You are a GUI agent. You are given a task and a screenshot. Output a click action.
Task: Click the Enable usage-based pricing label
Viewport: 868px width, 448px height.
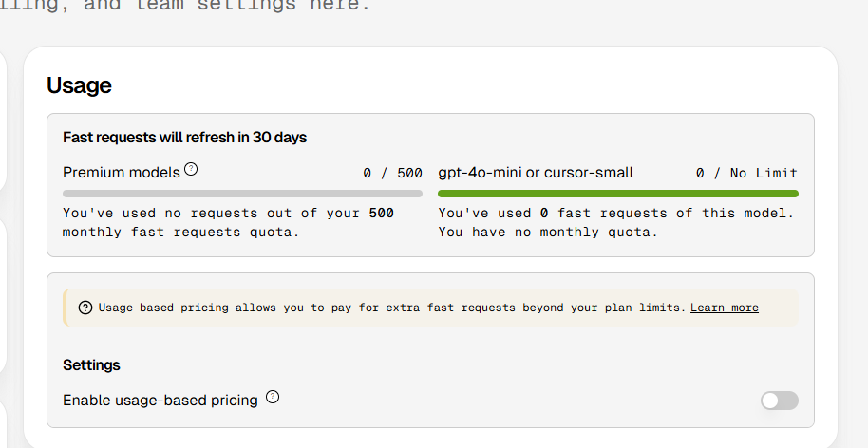point(160,400)
